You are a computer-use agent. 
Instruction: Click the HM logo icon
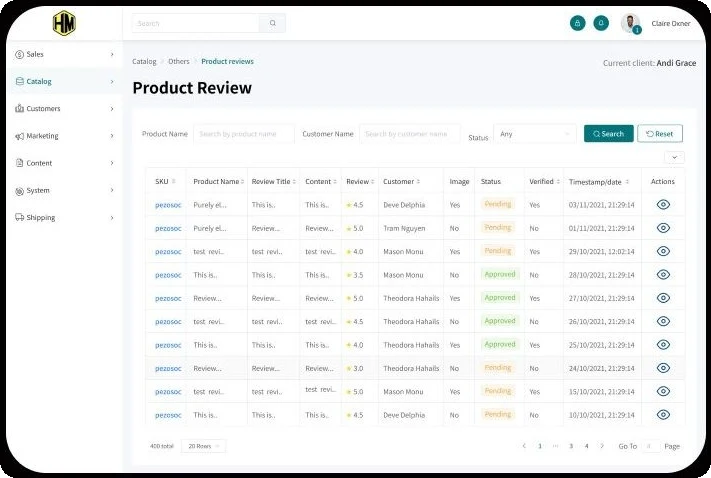[64, 23]
